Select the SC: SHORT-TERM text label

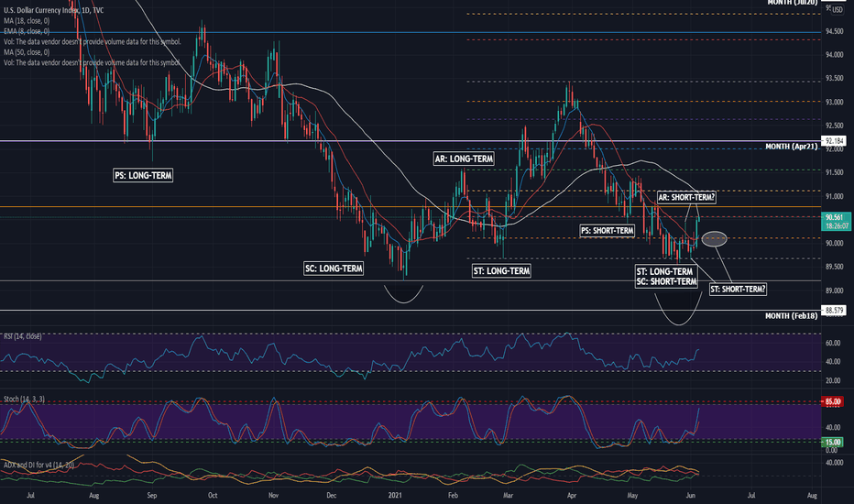667,281
